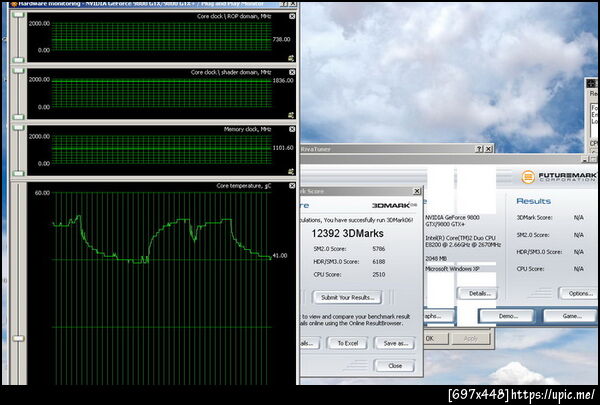Click the Core temperature graph label
Viewport: 600px width, 405px height.
244,186
